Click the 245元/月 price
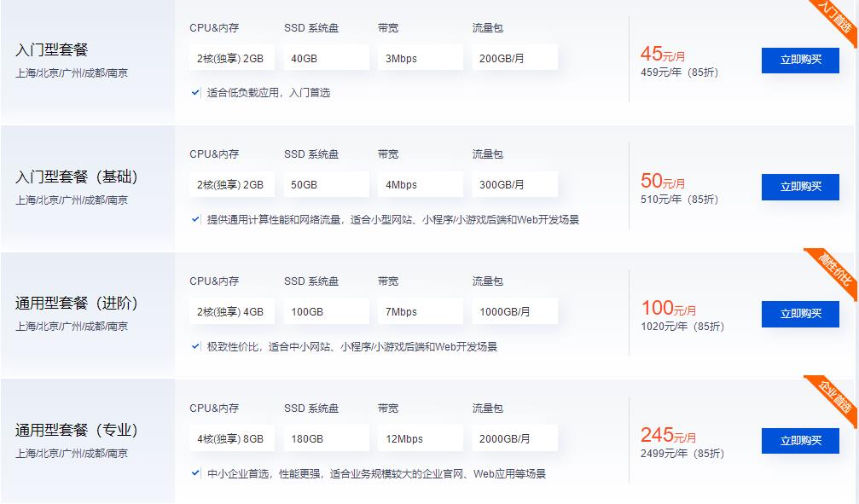 [669, 435]
